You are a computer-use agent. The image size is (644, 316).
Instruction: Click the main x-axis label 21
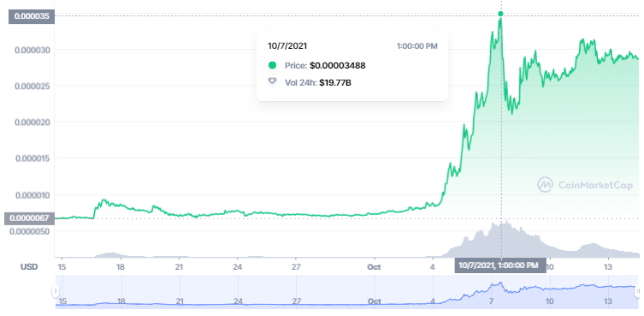[179, 267]
